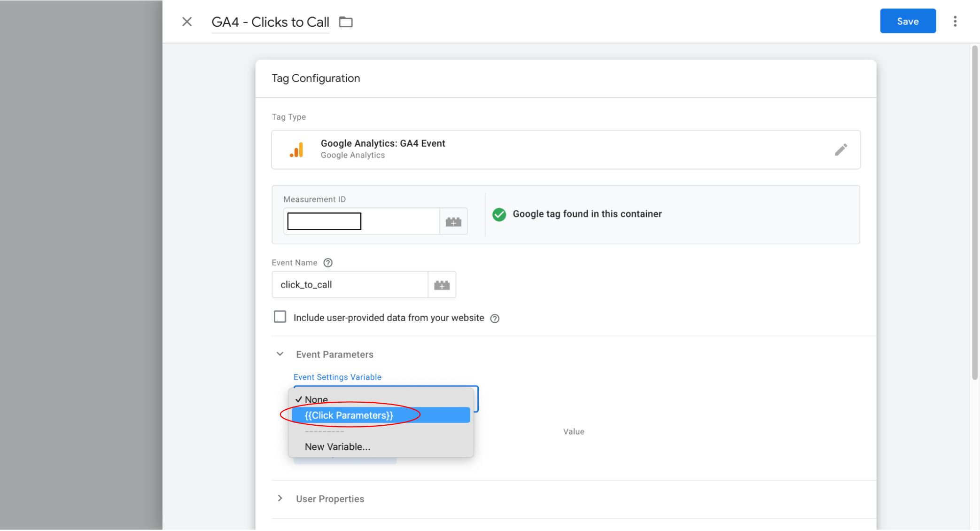Click the Google Analytics bar chart icon
Viewport: 980px width, 531px height.
click(297, 149)
